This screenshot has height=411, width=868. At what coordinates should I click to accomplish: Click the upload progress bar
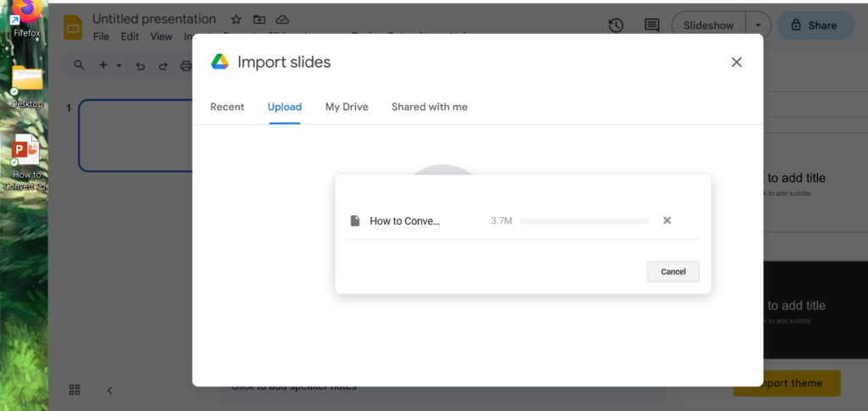[x=584, y=220]
